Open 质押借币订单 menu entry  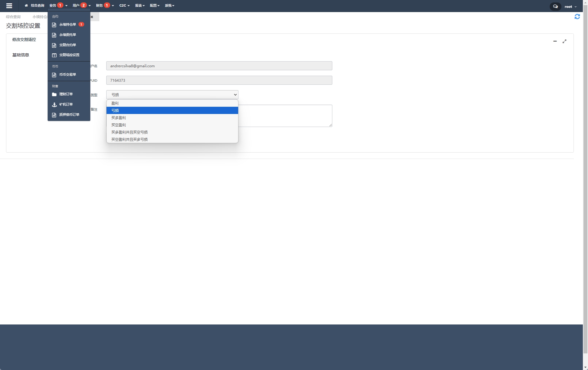pyautogui.click(x=69, y=115)
